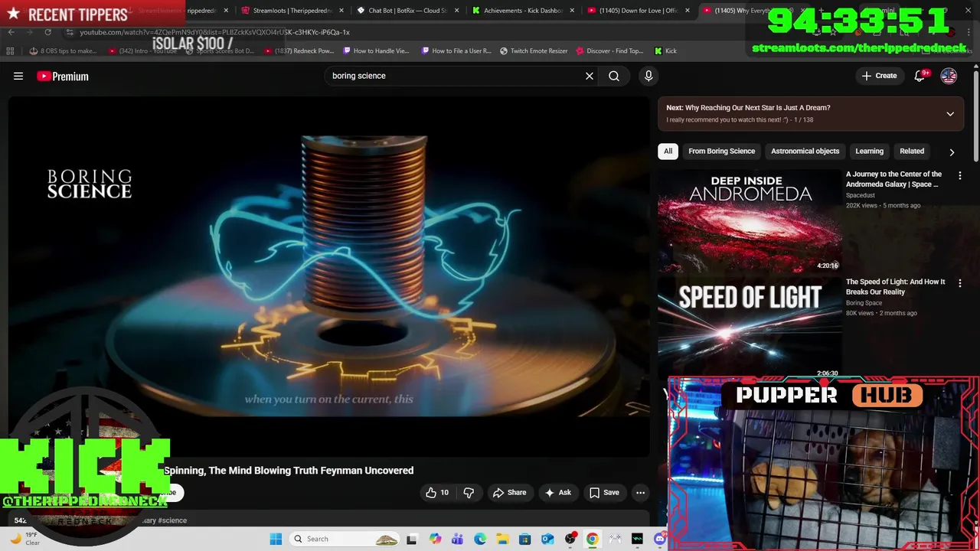The height and width of the screenshot is (551, 980).
Task: Filter by From Boring Science chip
Action: [721, 152]
